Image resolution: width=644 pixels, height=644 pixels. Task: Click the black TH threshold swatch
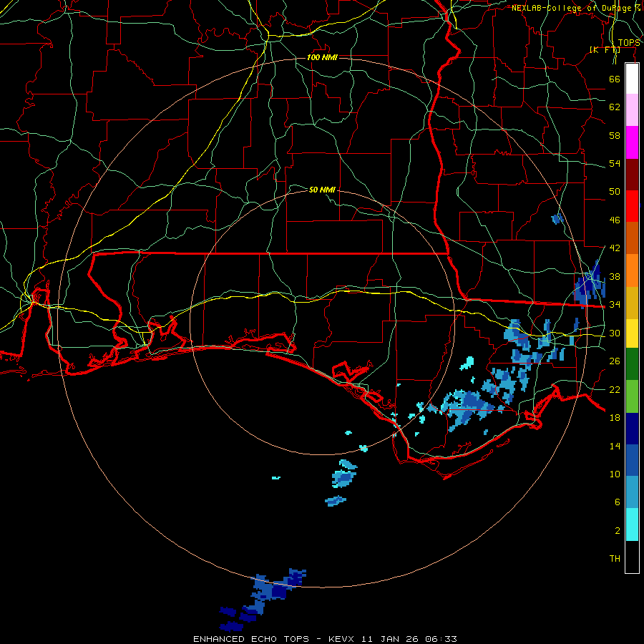(x=632, y=557)
